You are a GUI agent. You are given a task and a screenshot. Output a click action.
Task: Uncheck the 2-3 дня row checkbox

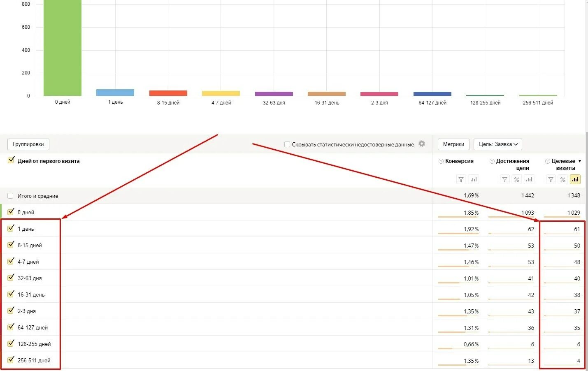tap(11, 311)
